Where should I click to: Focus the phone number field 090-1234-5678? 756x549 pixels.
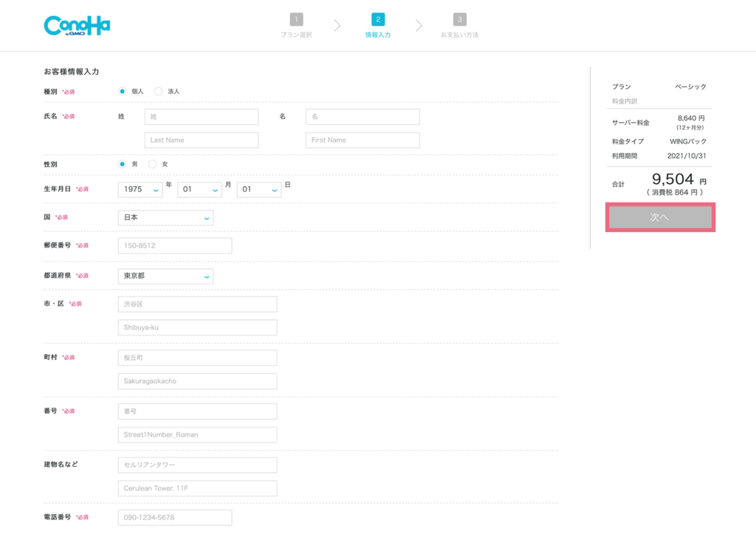175,518
